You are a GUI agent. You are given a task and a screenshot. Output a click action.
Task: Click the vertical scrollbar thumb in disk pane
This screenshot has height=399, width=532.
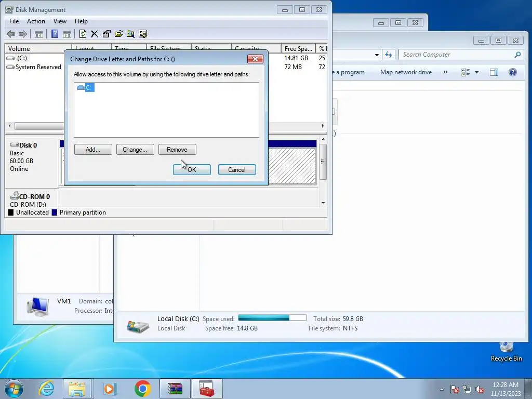pyautogui.click(x=323, y=162)
